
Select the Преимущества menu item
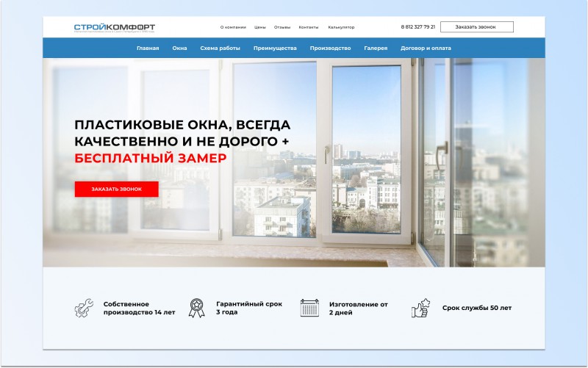click(x=275, y=48)
